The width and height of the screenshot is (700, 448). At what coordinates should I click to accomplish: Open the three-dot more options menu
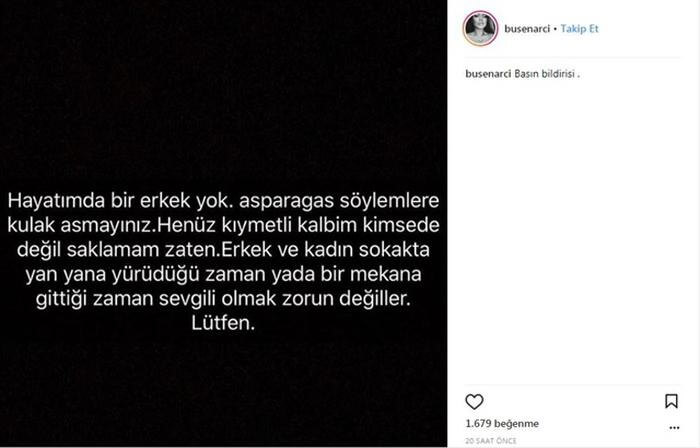coord(674,428)
